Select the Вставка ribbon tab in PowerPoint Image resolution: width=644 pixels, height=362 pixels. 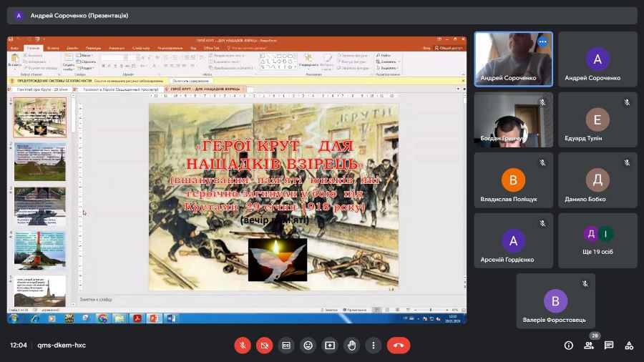click(x=54, y=48)
